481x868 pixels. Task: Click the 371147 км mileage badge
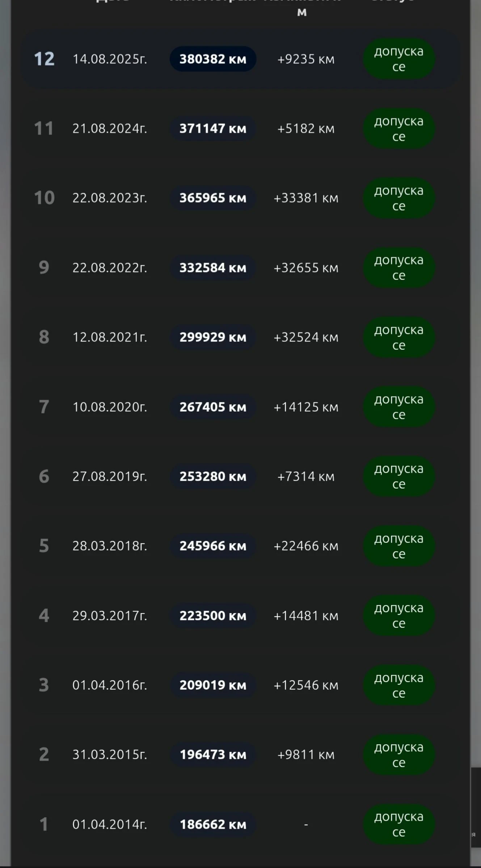pos(213,128)
